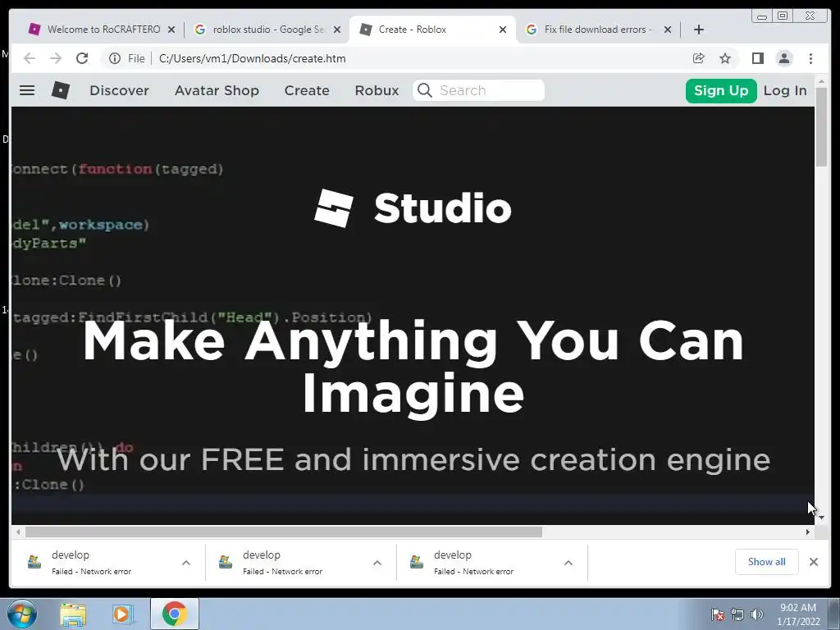Click the scroll right arrow

pos(808,532)
